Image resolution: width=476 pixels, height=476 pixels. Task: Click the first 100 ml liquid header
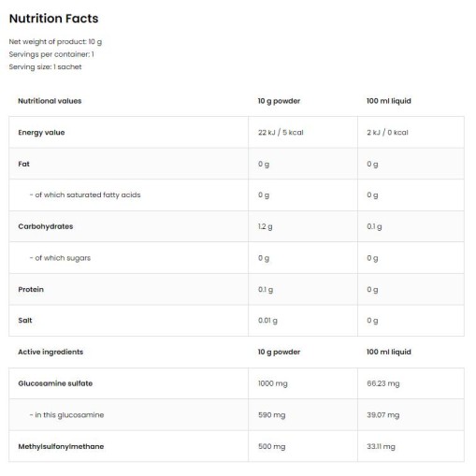[x=389, y=101]
